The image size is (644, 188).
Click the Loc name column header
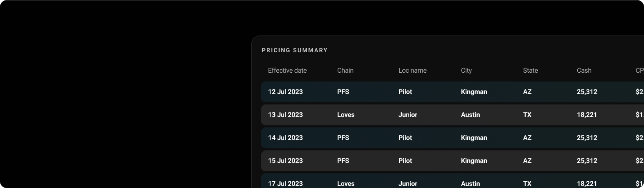coord(412,71)
